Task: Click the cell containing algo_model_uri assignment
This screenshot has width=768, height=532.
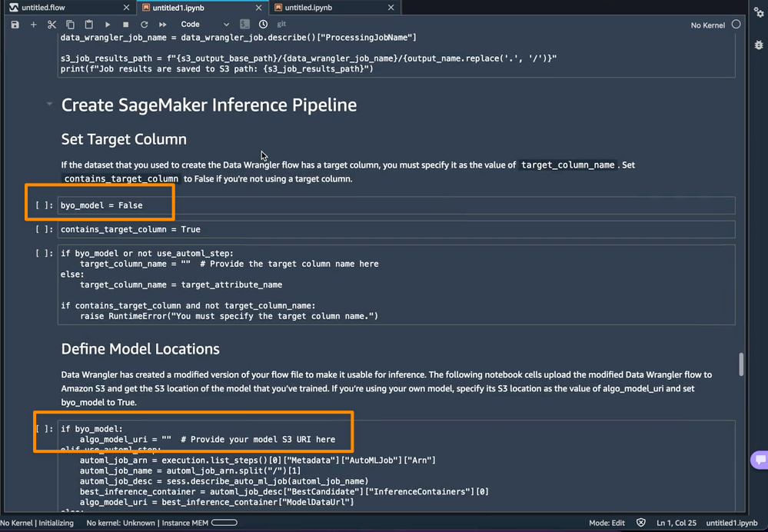Action: (x=396, y=465)
